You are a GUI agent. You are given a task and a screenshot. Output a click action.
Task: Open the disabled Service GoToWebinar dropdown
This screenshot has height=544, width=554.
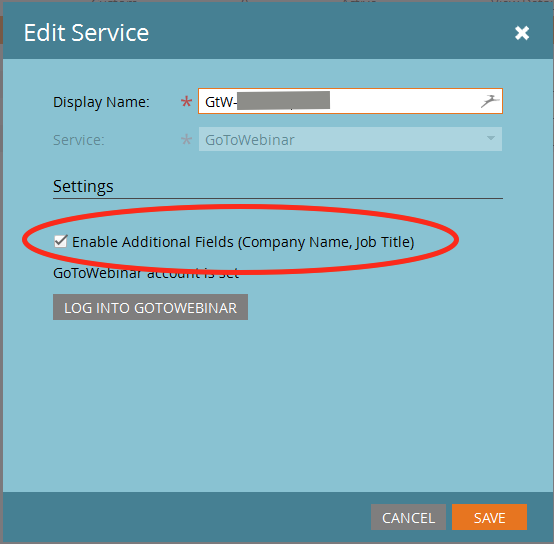(350, 139)
